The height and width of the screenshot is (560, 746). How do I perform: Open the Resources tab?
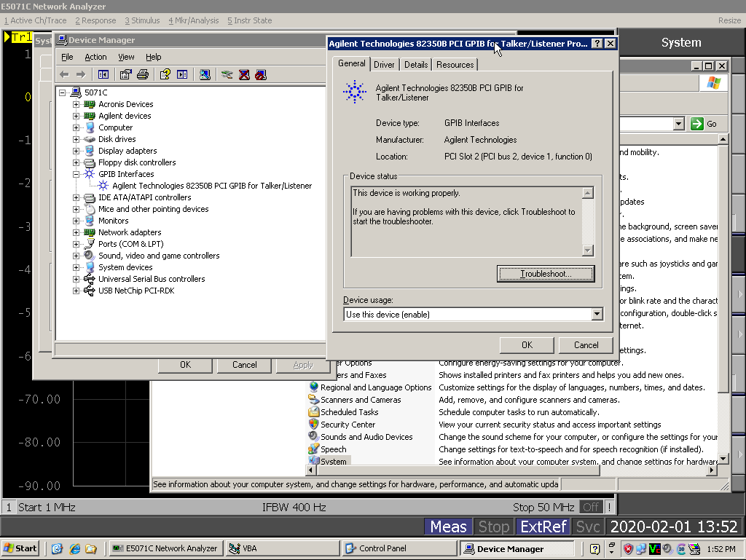(x=455, y=65)
